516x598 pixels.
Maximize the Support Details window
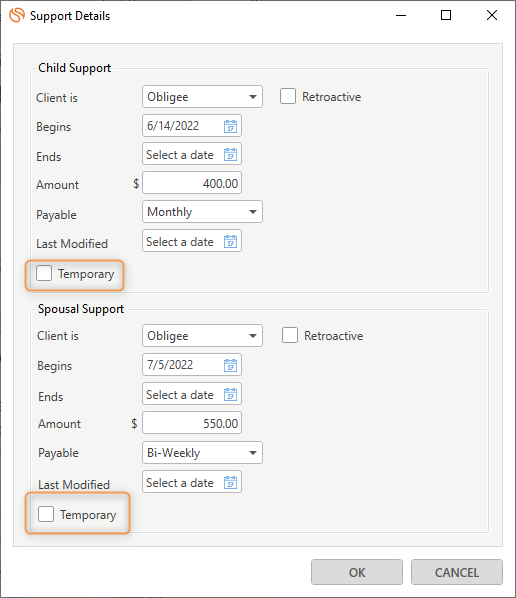click(x=446, y=15)
